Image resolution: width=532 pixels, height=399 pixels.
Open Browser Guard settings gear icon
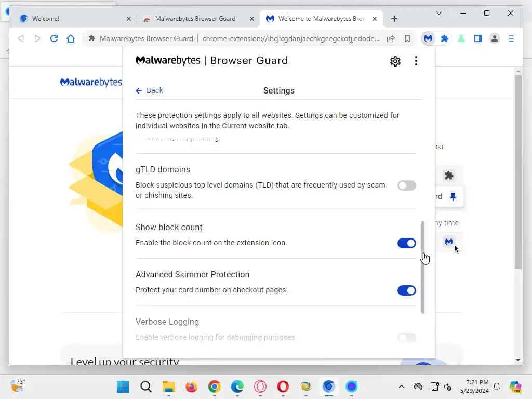(x=395, y=61)
